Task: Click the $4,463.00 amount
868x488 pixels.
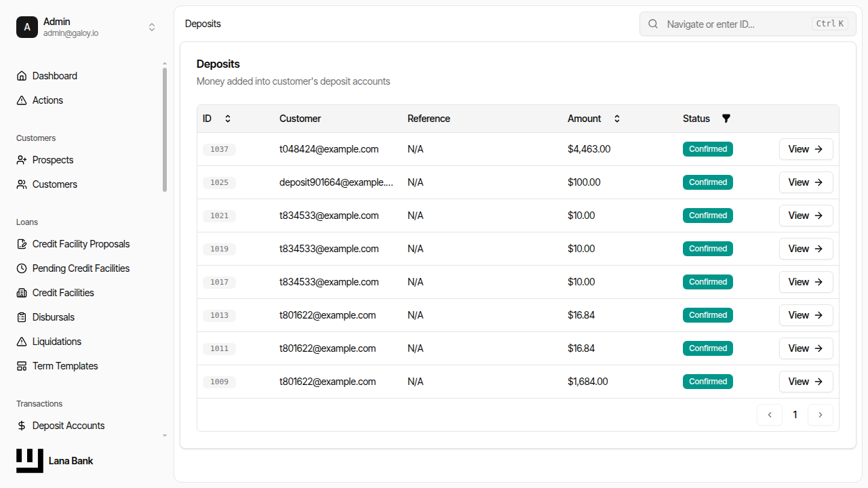Action: pos(589,149)
